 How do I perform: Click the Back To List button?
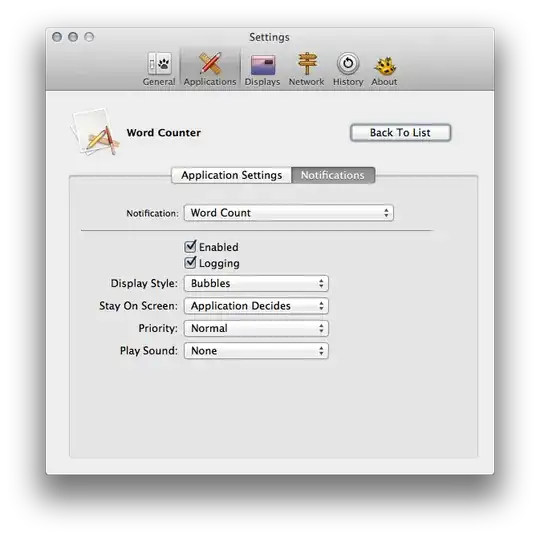[x=401, y=133]
